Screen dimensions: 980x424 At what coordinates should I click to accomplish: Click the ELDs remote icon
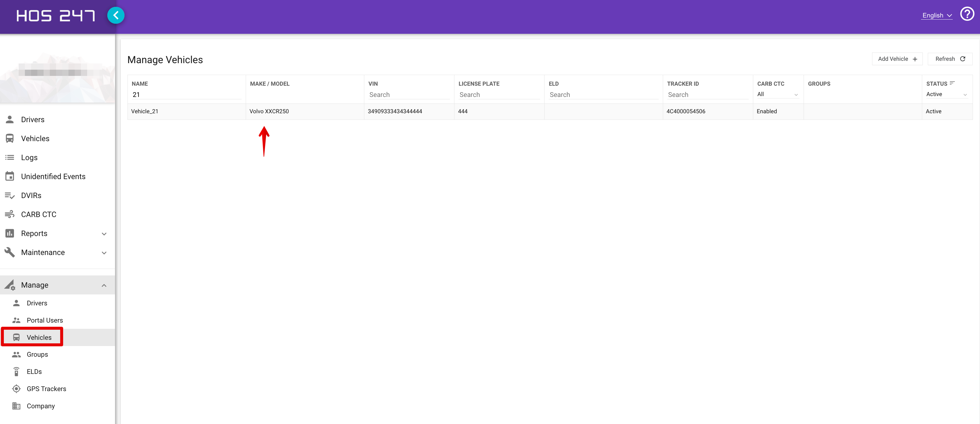[x=16, y=372]
